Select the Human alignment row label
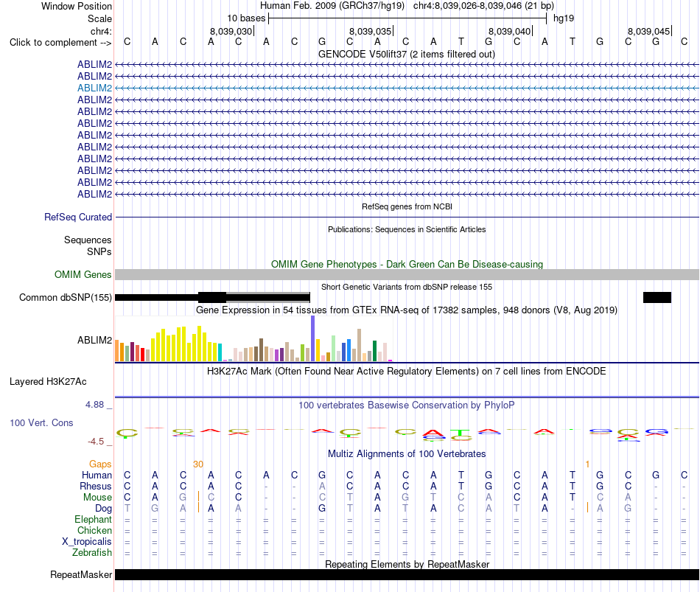This screenshot has height=592, width=700. coord(97,475)
